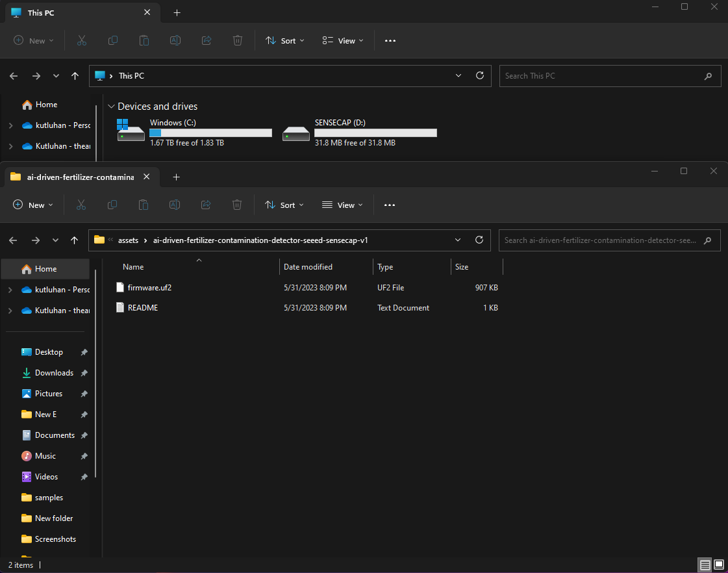Click the Rename icon on the toolbar
This screenshot has width=728, height=573.
(x=174, y=205)
